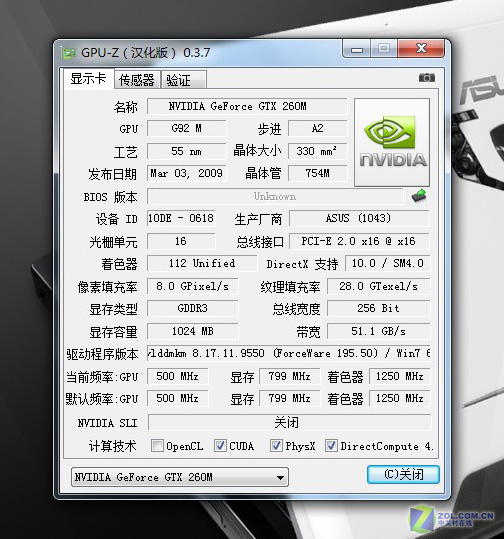The width and height of the screenshot is (504, 539).
Task: Click the name field NVIDIA GeForce GTX 260M
Action: pyautogui.click(x=247, y=106)
